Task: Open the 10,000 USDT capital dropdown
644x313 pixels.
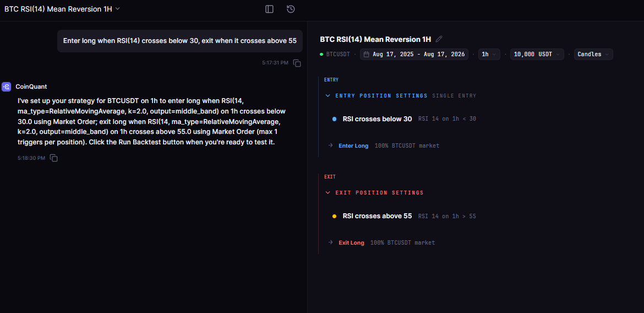Action: 537,55
